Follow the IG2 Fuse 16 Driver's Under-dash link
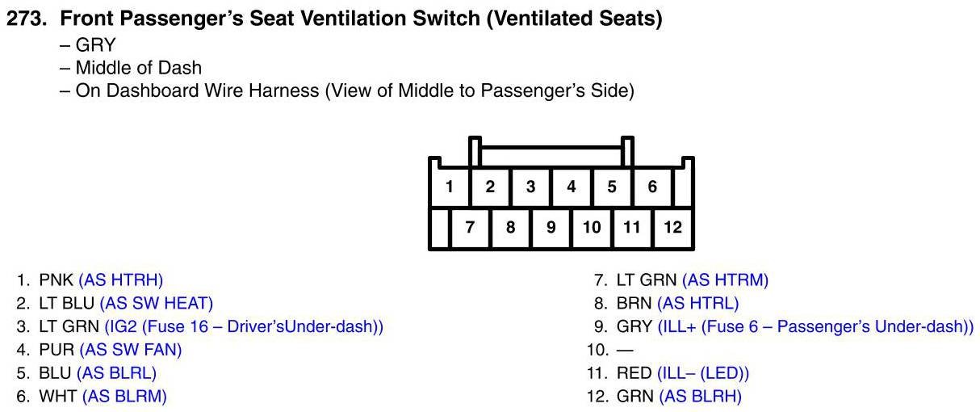 tap(244, 327)
